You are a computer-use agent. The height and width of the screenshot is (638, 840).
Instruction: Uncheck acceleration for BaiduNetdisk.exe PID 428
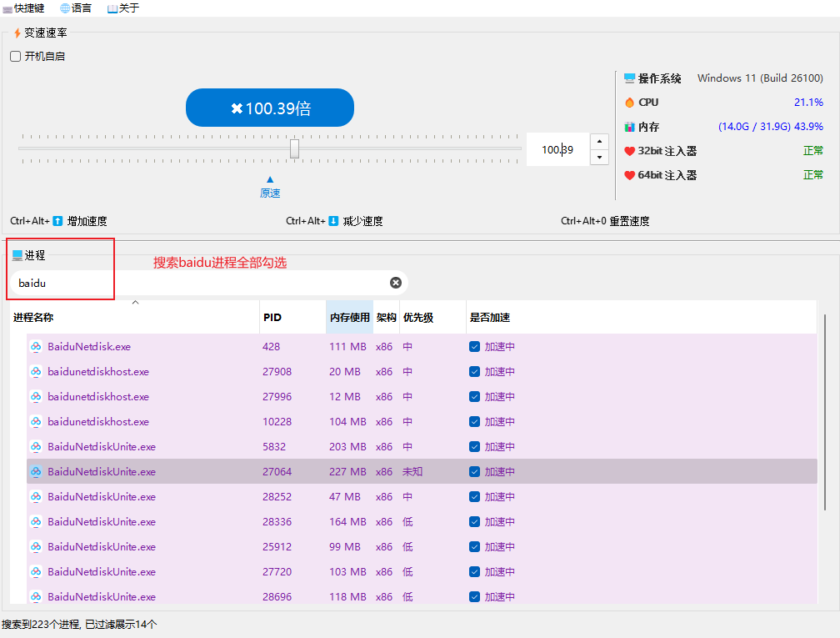pyautogui.click(x=474, y=346)
